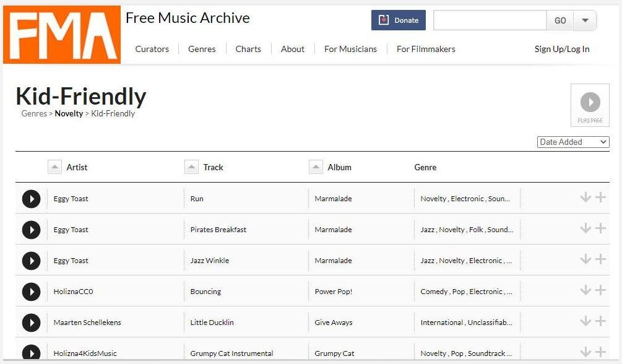Open the Date Added sort dropdown
The width and height of the screenshot is (622, 364).
pos(573,142)
